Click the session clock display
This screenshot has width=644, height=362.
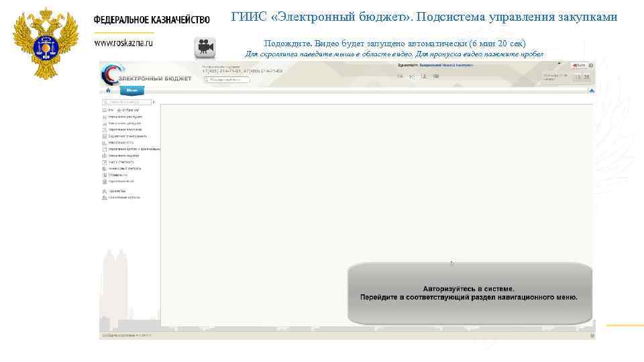pyautogui.click(x=582, y=77)
